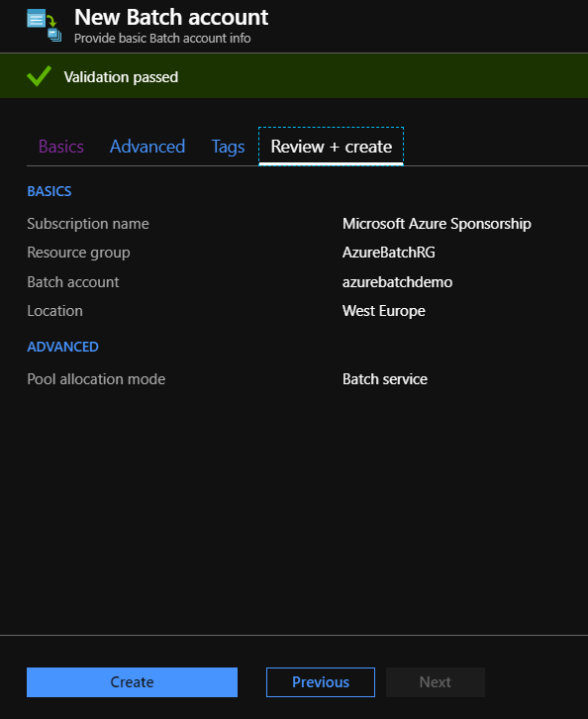Select 'Microsoft Azure Sponsorship' value
The height and width of the screenshot is (719, 588).
click(437, 224)
